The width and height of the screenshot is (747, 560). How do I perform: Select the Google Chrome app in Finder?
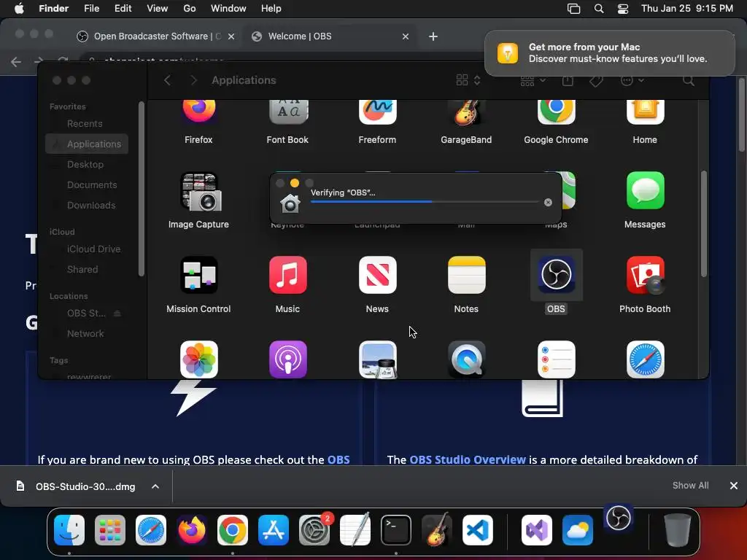[556, 112]
